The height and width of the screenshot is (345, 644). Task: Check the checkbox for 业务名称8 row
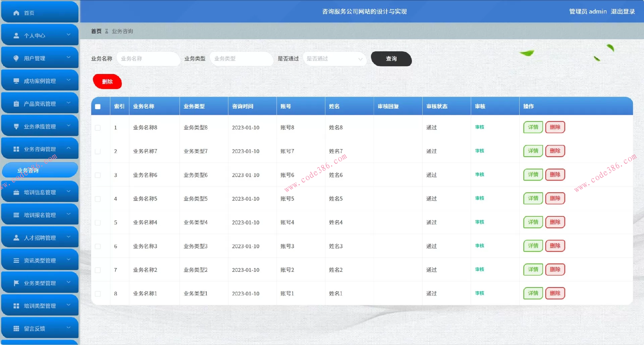[98, 128]
